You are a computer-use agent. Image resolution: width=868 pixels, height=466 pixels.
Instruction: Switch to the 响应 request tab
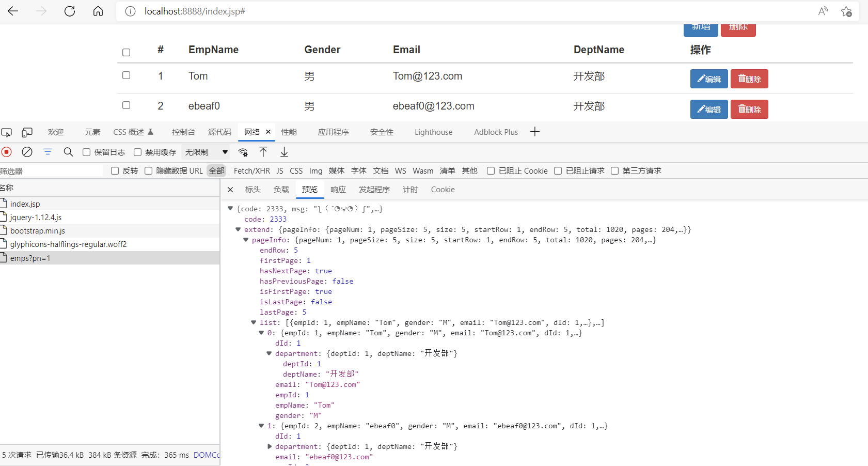pyautogui.click(x=338, y=190)
